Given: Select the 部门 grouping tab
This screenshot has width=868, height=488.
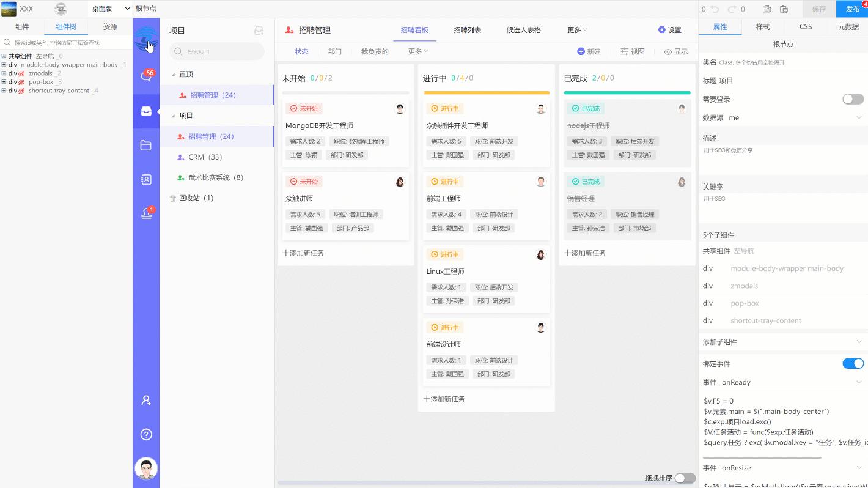Looking at the screenshot, I should [334, 51].
